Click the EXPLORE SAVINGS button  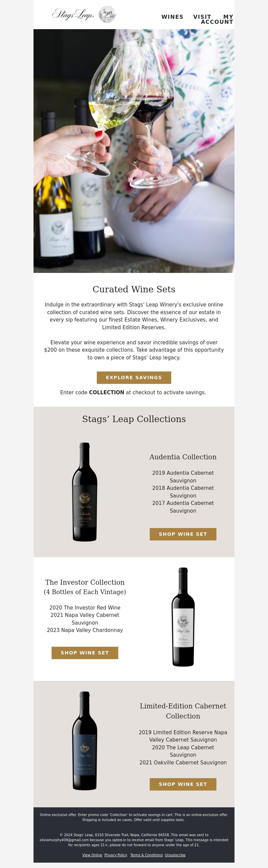click(134, 378)
